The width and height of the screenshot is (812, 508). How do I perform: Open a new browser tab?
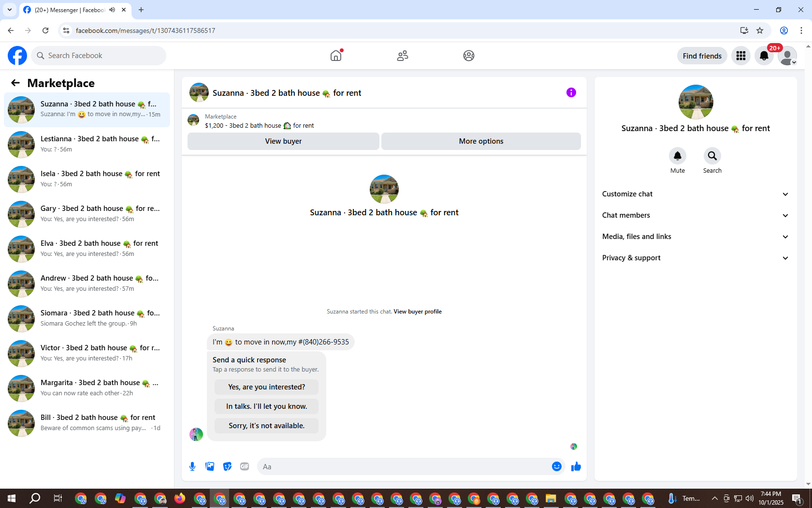(141, 10)
